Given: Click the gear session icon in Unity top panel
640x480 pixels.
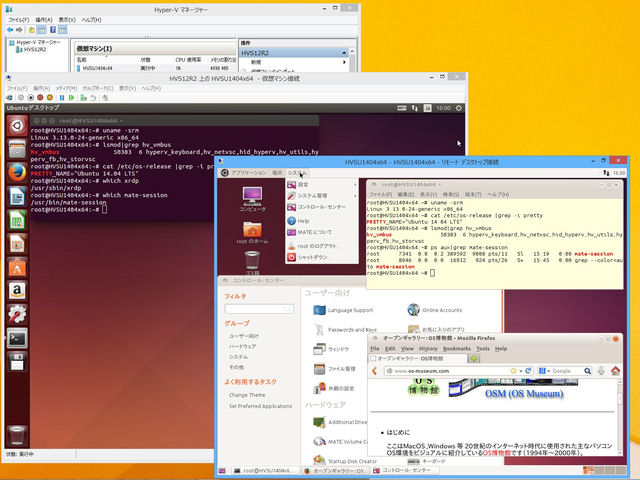Looking at the screenshot, I should coord(459,108).
